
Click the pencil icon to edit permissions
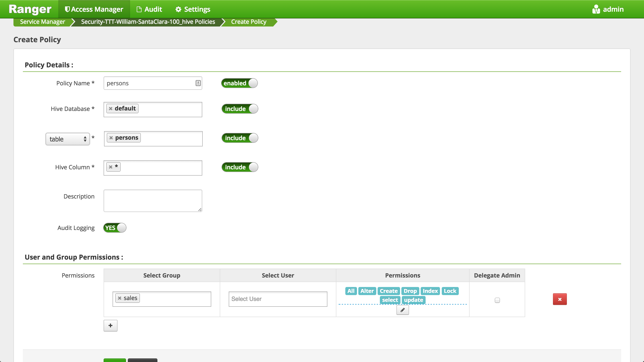(402, 310)
